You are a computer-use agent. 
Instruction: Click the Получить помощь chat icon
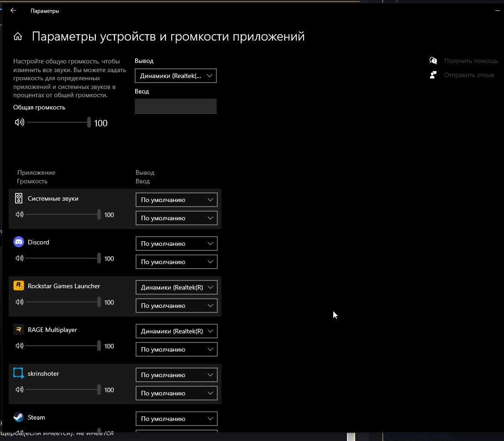click(433, 61)
